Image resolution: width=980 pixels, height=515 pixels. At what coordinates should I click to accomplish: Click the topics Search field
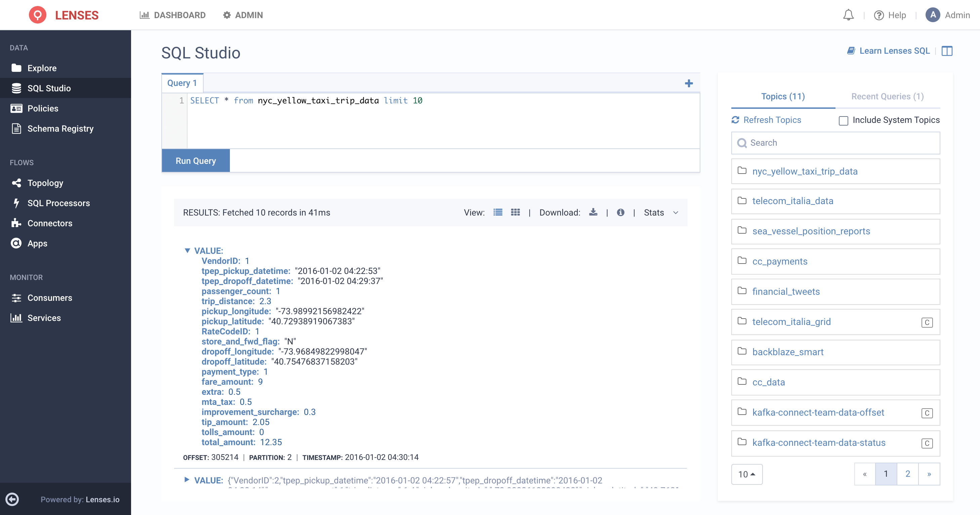pos(835,143)
